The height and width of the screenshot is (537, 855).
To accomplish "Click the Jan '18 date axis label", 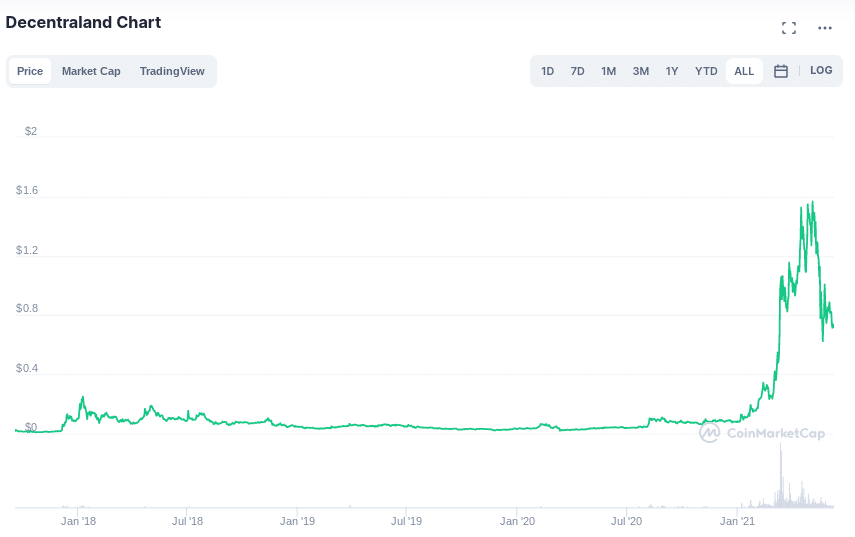I will [78, 521].
